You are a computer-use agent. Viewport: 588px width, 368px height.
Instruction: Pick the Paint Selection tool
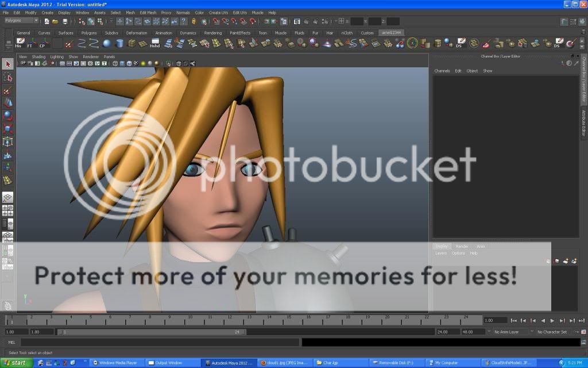[7, 90]
